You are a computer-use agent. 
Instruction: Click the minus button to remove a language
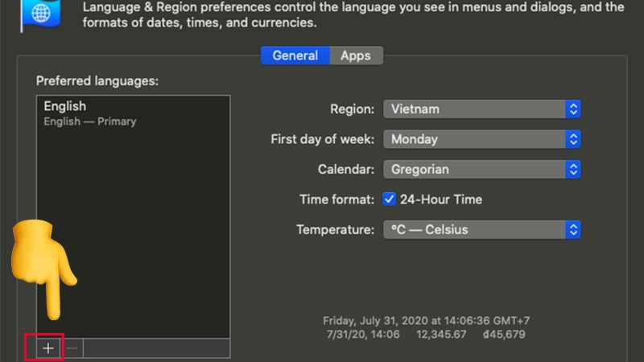point(72,348)
